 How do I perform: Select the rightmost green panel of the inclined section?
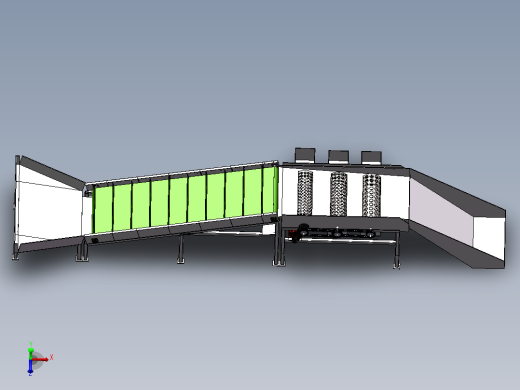[x=270, y=190]
